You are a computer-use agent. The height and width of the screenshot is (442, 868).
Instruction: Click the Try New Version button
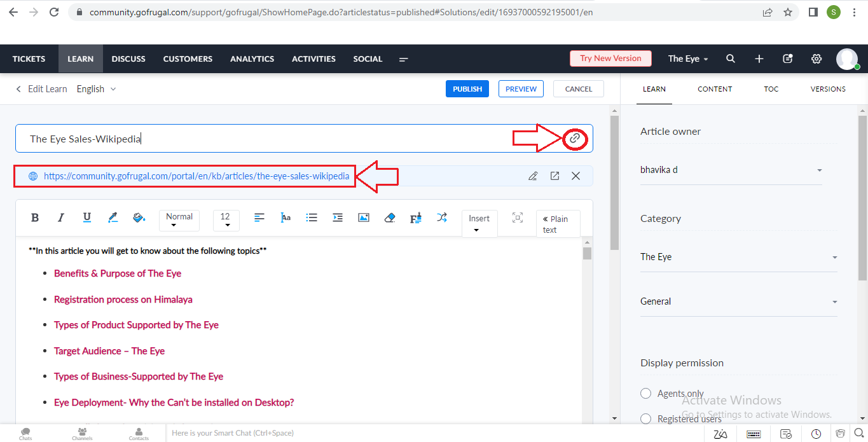[610, 59]
